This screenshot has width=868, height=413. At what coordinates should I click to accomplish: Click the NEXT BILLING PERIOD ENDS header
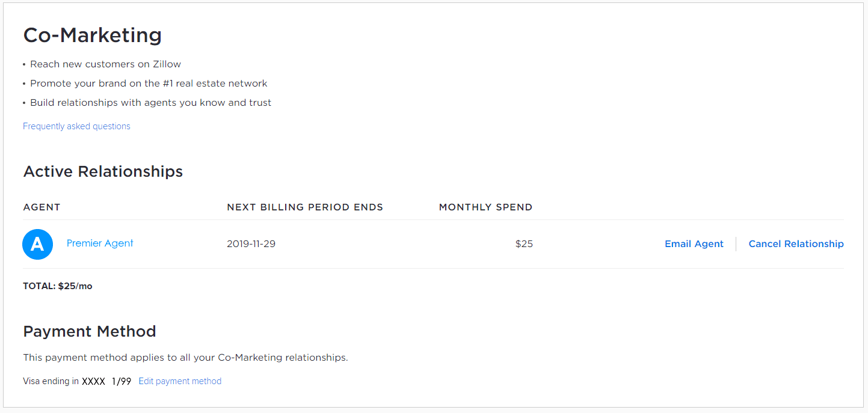[305, 207]
